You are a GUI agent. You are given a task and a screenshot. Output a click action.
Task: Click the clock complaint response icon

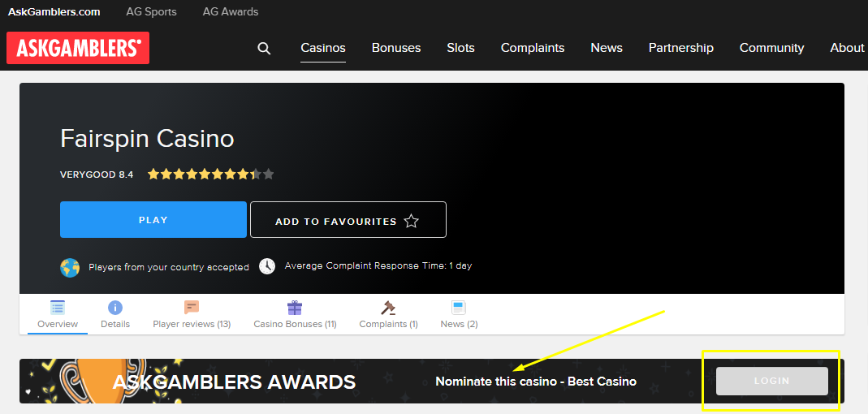[x=267, y=266]
